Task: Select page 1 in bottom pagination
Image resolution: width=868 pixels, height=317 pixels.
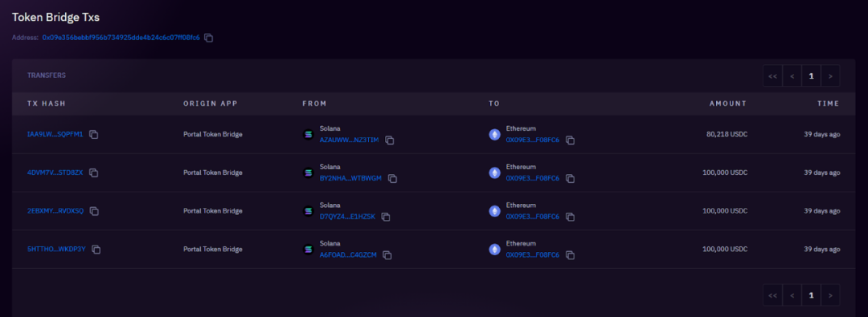Action: click(811, 295)
